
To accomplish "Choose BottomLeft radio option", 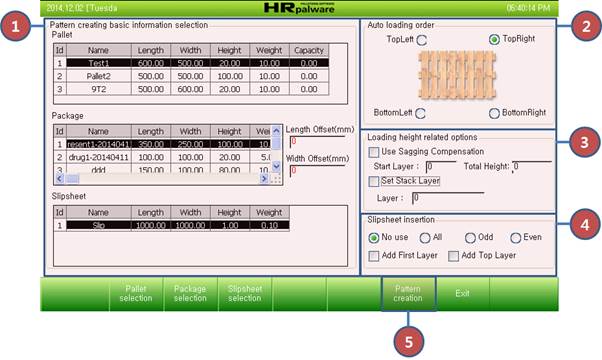I will pos(420,113).
